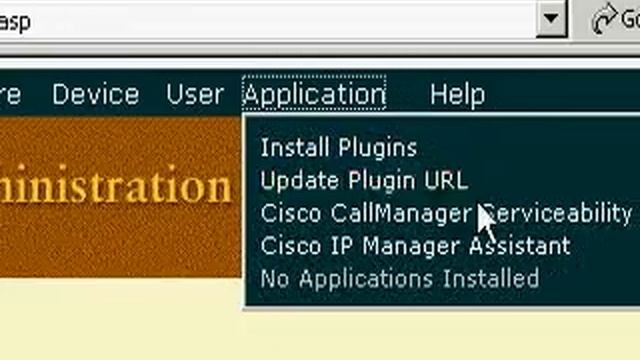Viewport: 640px width, 360px height.
Task: Open the Application menu
Action: [x=314, y=93]
